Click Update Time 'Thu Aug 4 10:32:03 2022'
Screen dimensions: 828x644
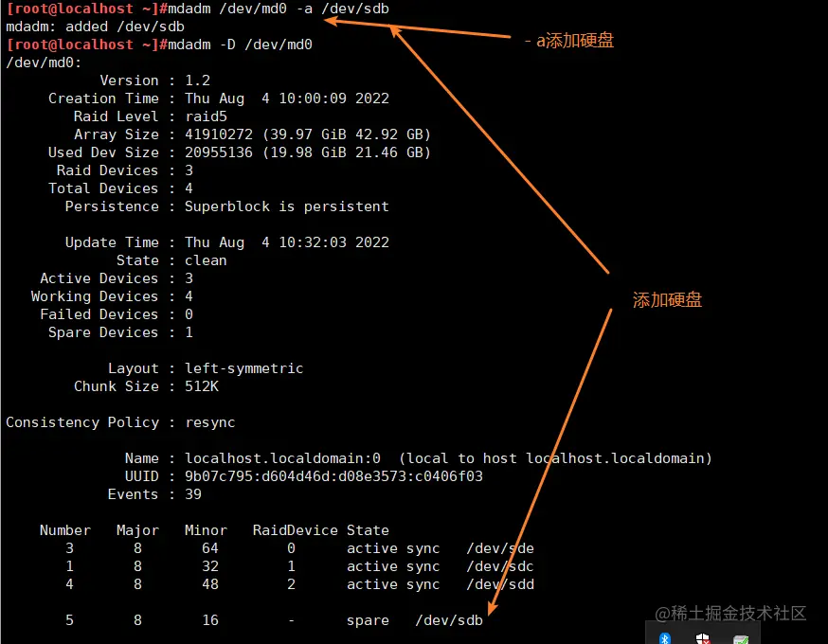coord(287,242)
